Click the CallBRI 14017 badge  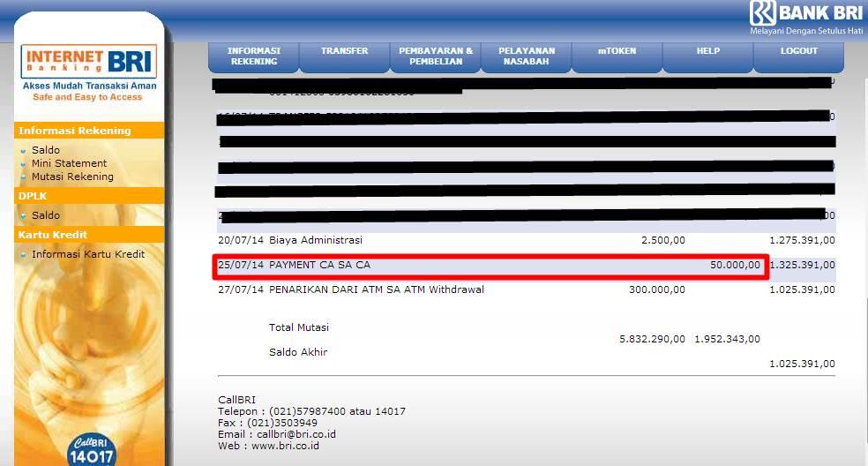click(x=92, y=450)
